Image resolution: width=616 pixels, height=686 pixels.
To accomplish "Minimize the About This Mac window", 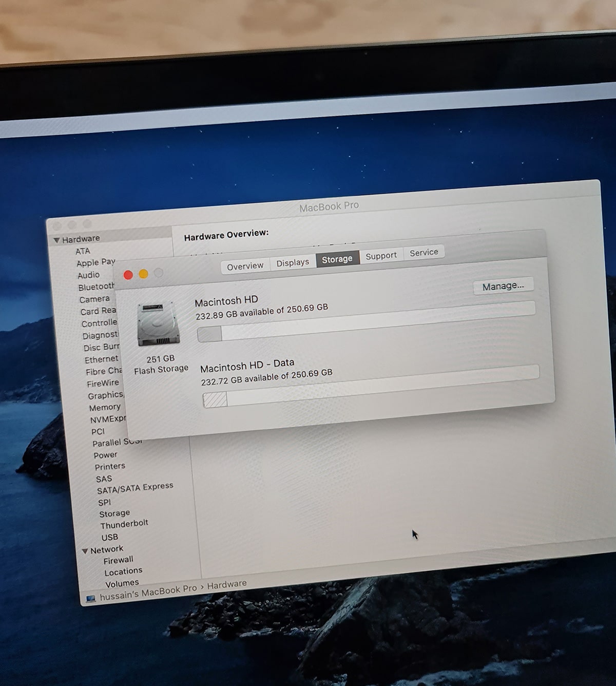I will click(143, 274).
